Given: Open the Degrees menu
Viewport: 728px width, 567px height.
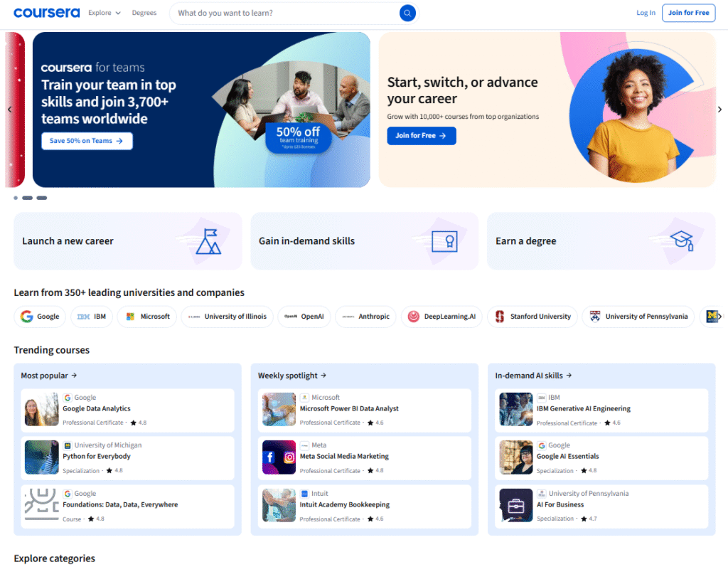Looking at the screenshot, I should [144, 13].
